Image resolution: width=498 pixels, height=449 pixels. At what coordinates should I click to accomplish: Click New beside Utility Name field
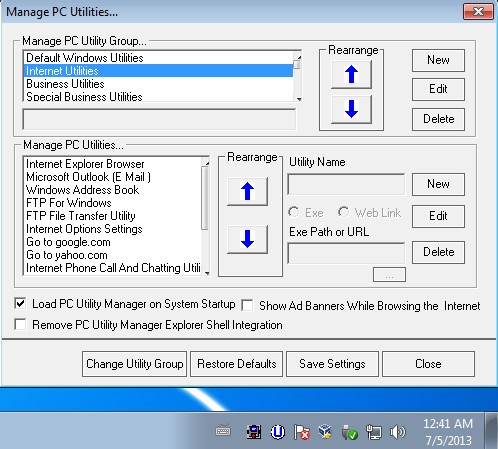[438, 184]
